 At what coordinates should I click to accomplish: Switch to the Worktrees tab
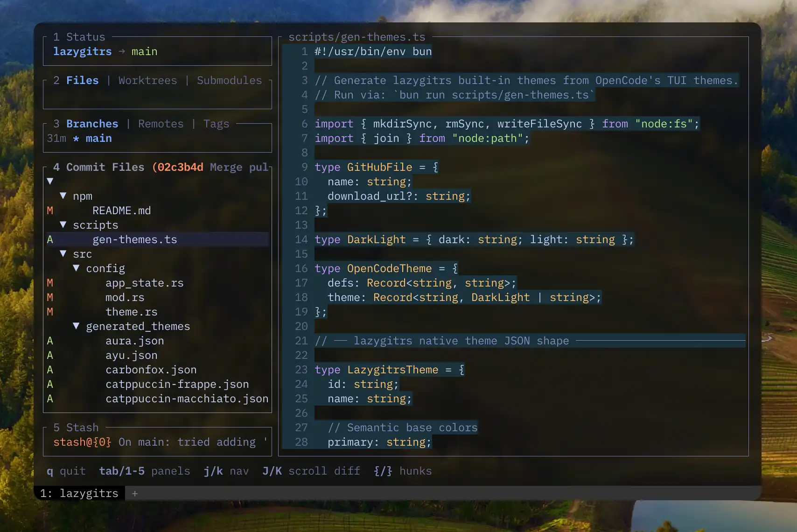tap(148, 80)
